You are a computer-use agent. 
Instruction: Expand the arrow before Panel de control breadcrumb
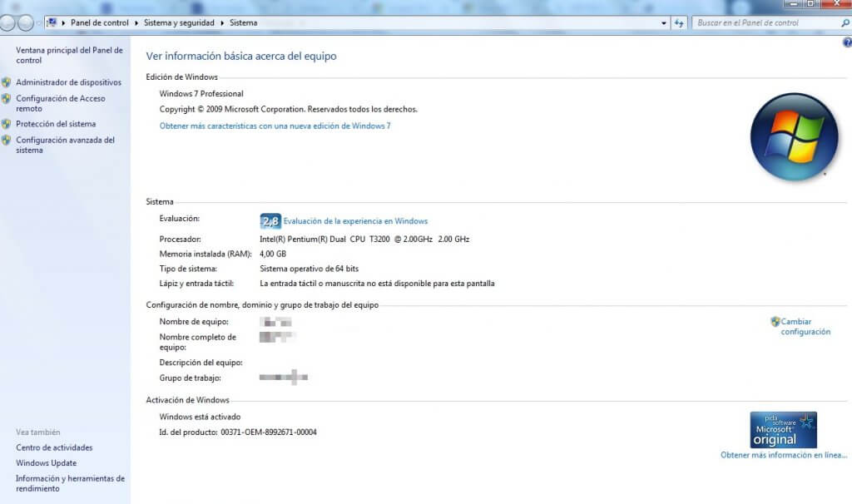click(x=63, y=22)
